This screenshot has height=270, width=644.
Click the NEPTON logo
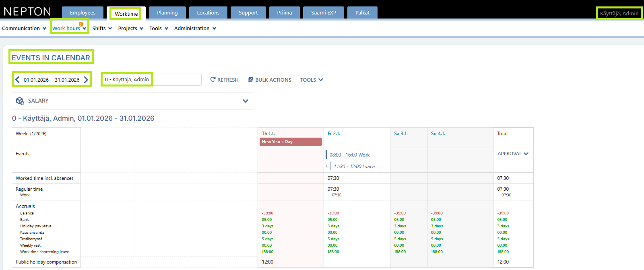tap(27, 11)
